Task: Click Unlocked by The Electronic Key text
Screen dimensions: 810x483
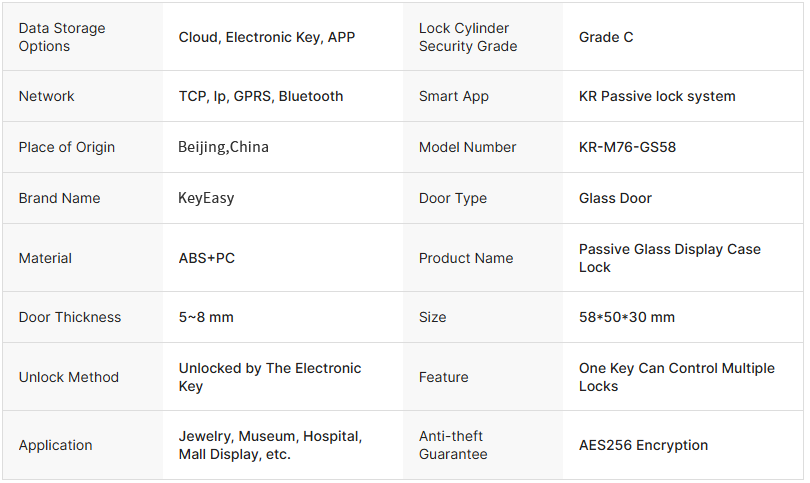Action: pyautogui.click(x=269, y=377)
